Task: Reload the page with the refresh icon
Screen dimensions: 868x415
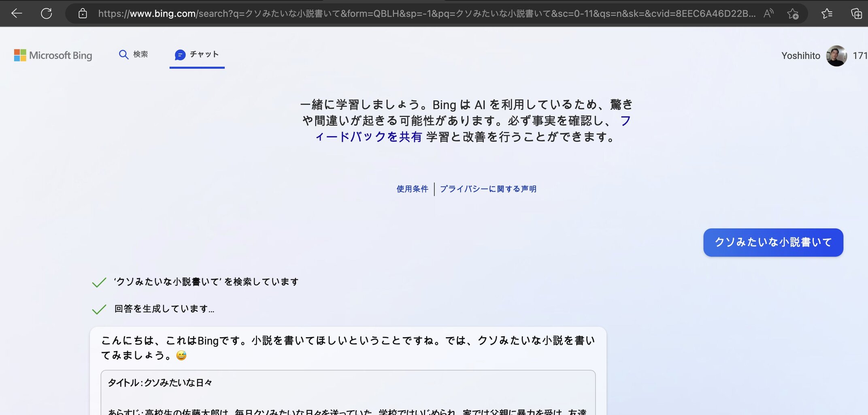Action: 47,13
